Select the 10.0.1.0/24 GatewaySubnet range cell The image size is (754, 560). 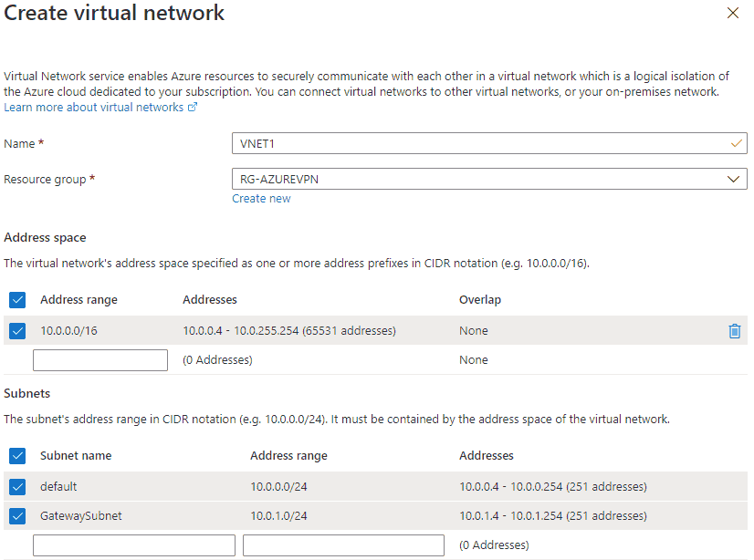click(x=279, y=516)
